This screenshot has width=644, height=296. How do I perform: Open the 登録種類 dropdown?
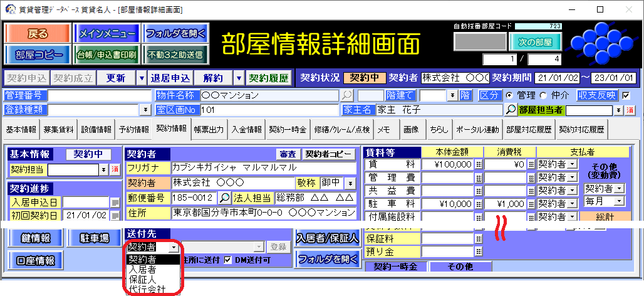(x=145, y=110)
